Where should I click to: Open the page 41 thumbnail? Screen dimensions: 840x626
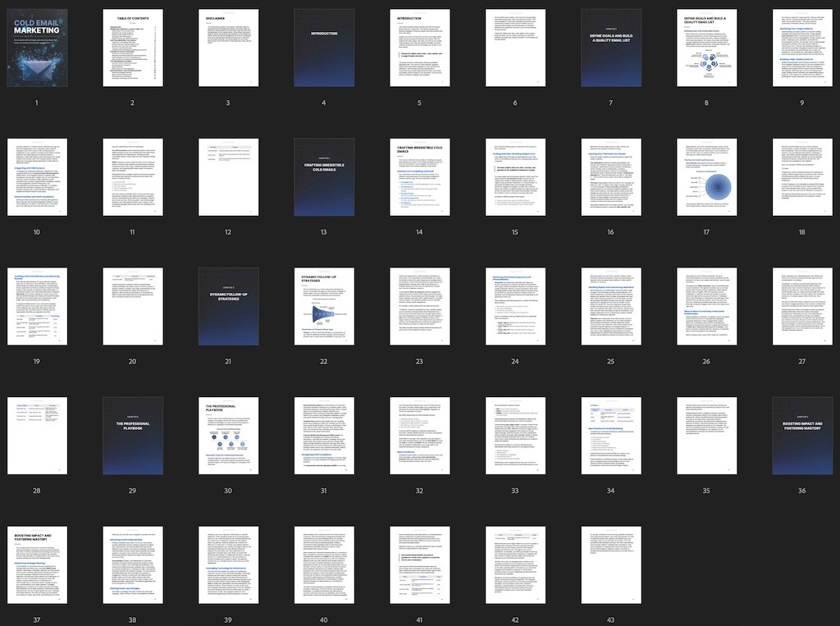tap(420, 565)
